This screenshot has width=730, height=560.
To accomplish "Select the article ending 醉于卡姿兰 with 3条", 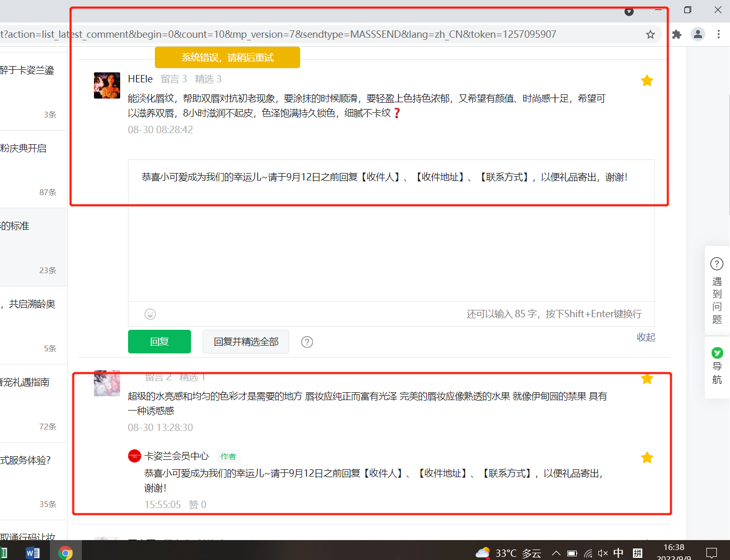I will pos(34,91).
